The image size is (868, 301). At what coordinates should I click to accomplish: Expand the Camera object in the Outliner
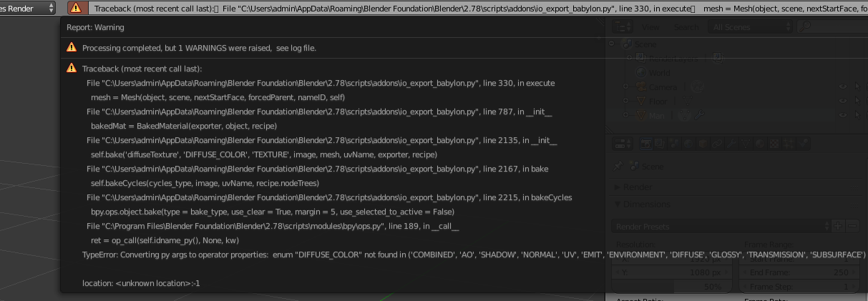tap(626, 87)
